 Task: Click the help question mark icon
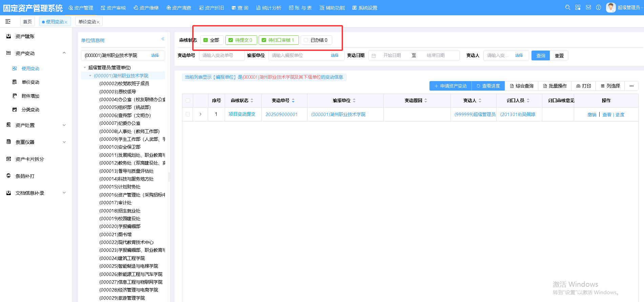click(599, 7)
